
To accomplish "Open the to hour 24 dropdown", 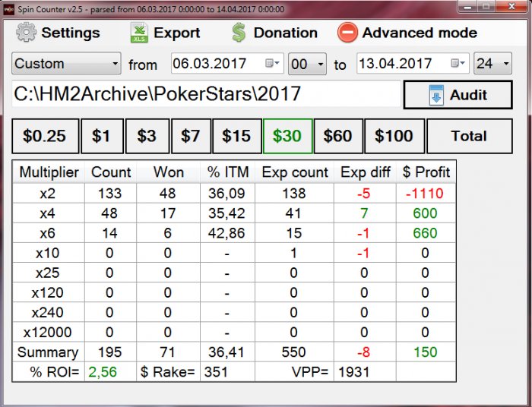I will tap(492, 64).
